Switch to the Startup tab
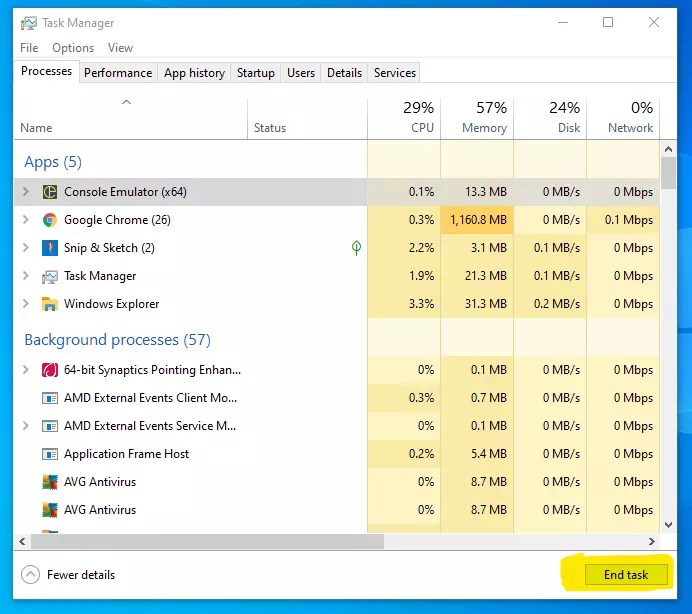The width and height of the screenshot is (692, 614). pyautogui.click(x=256, y=72)
